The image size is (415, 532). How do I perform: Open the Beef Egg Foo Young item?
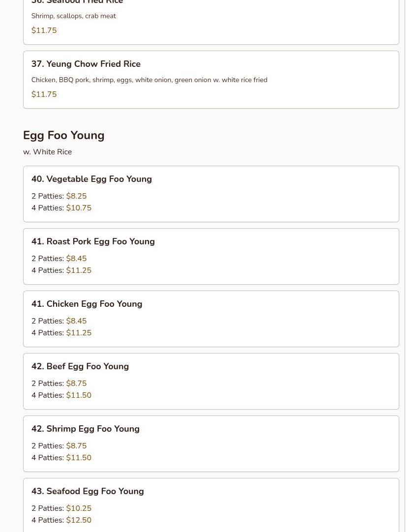80,366
